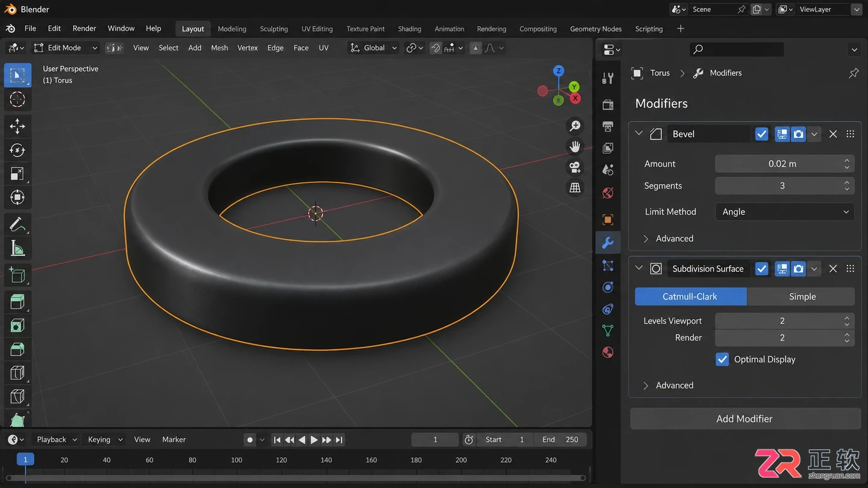The image size is (868, 488).
Task: Select the Rotate tool
Action: (x=17, y=149)
